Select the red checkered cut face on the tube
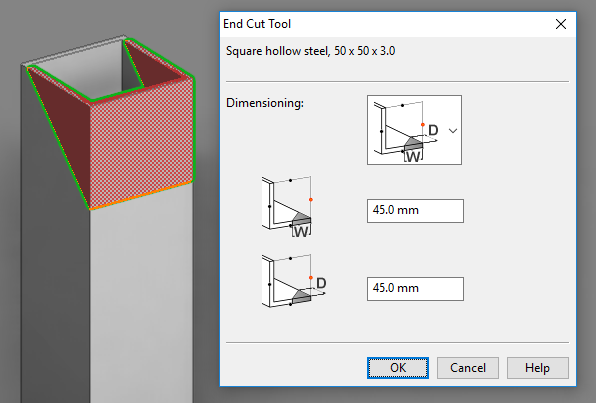Image resolution: width=596 pixels, height=403 pixels. (141, 144)
